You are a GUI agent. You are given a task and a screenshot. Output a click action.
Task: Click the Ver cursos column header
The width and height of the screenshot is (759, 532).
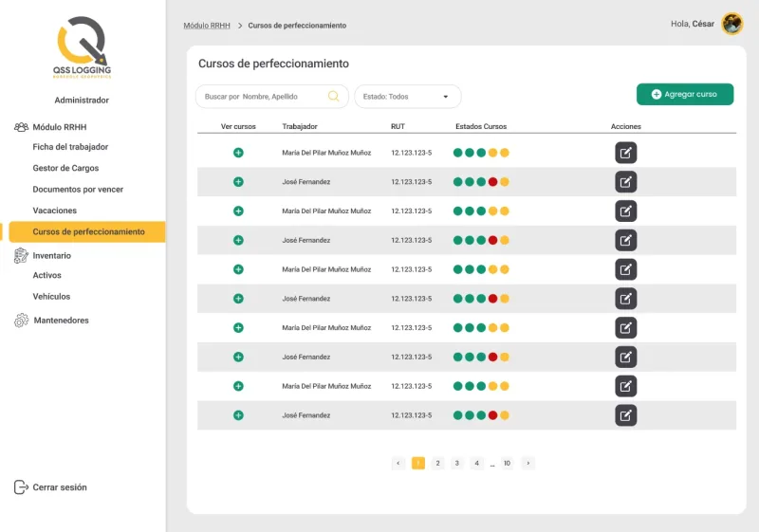pyautogui.click(x=238, y=127)
